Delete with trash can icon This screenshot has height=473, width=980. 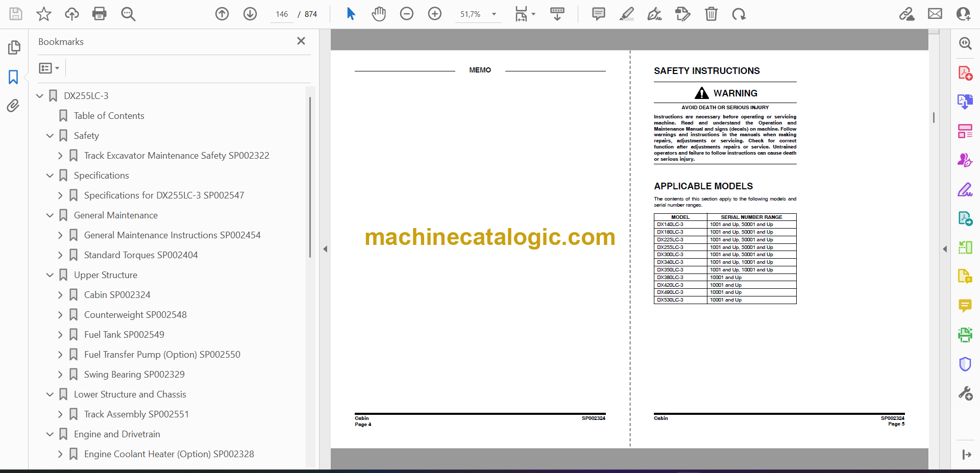click(711, 14)
